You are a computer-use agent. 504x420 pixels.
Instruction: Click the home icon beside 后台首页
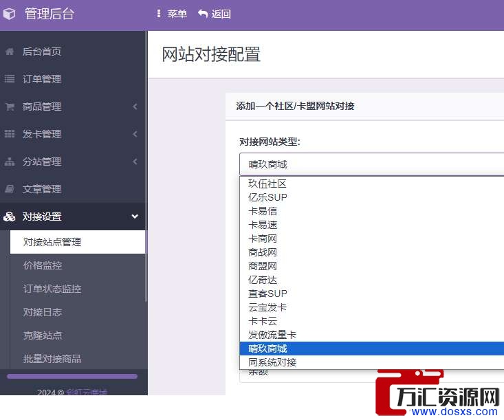pyautogui.click(x=10, y=52)
